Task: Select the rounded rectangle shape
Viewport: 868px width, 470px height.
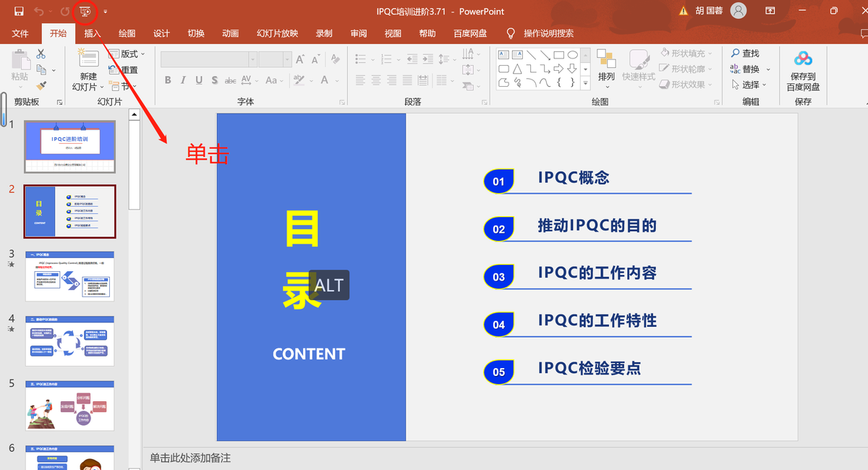Action: coord(503,69)
